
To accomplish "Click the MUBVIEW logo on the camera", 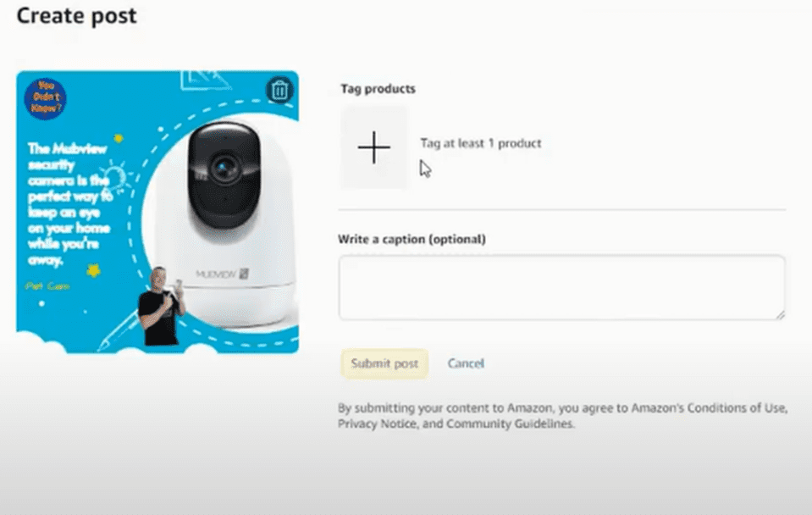I will pos(222,274).
